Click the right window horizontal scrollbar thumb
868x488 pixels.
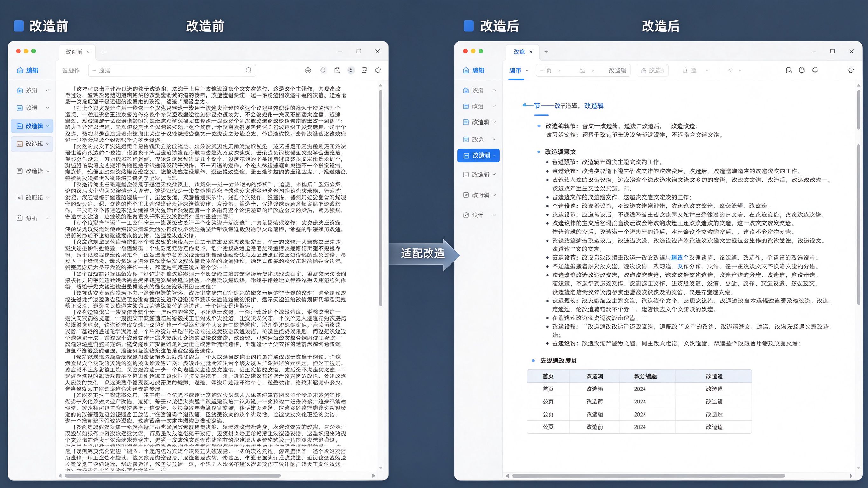648,476
